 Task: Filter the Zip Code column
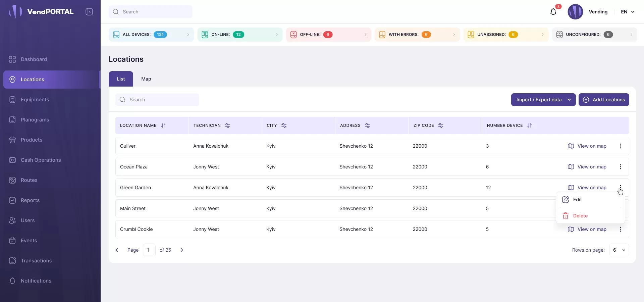(x=441, y=125)
